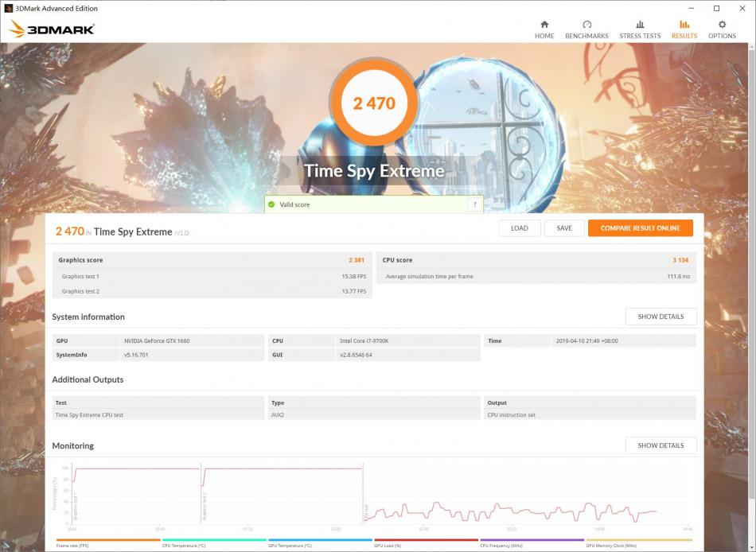Expand Monitoring with Show Details
Image resolution: width=756 pixels, height=552 pixels.
(x=661, y=445)
